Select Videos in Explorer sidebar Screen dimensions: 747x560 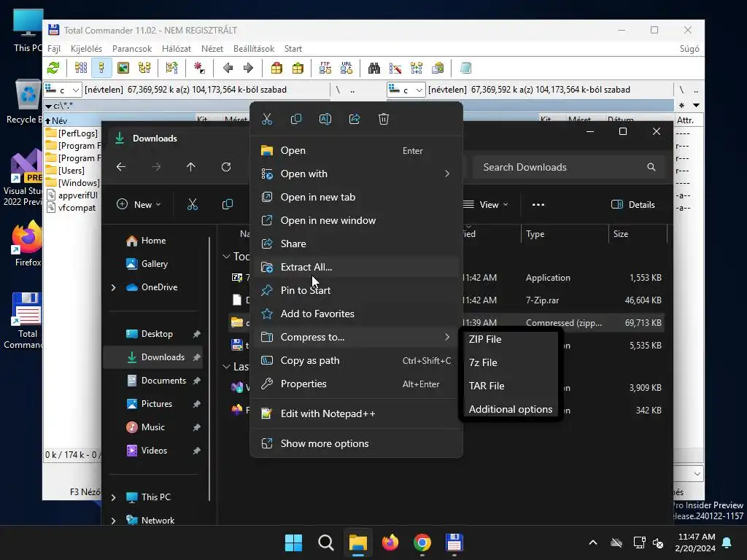[154, 451]
